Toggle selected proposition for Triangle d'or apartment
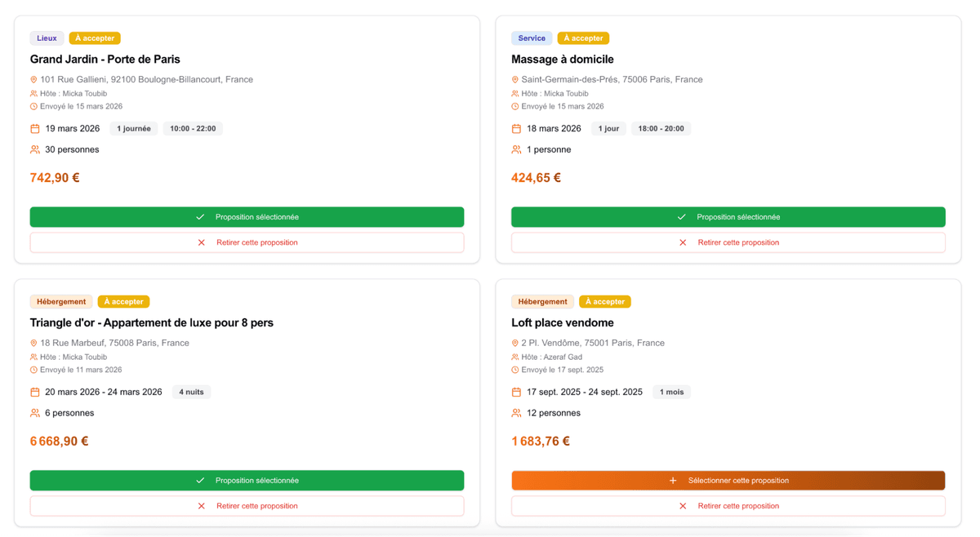This screenshot has width=980, height=537. point(247,481)
